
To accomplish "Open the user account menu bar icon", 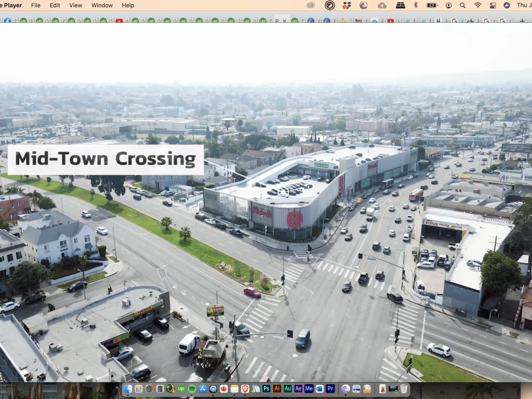I will [448, 5].
